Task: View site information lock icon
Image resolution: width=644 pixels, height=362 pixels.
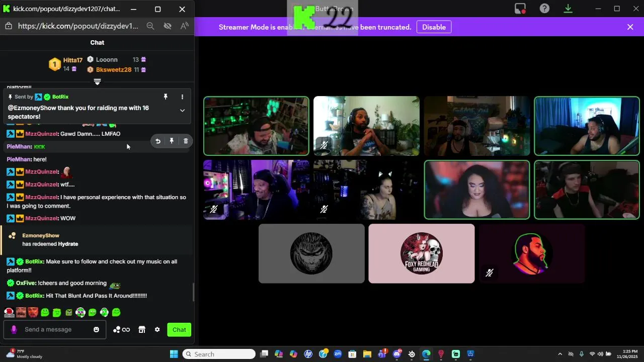Action: click(8, 26)
